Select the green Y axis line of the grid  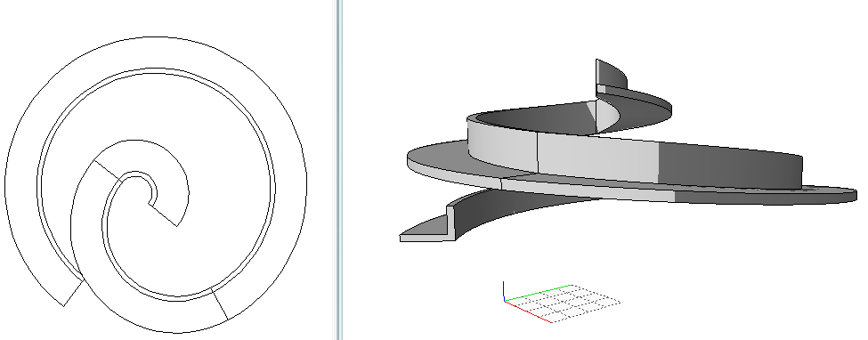pos(538,293)
